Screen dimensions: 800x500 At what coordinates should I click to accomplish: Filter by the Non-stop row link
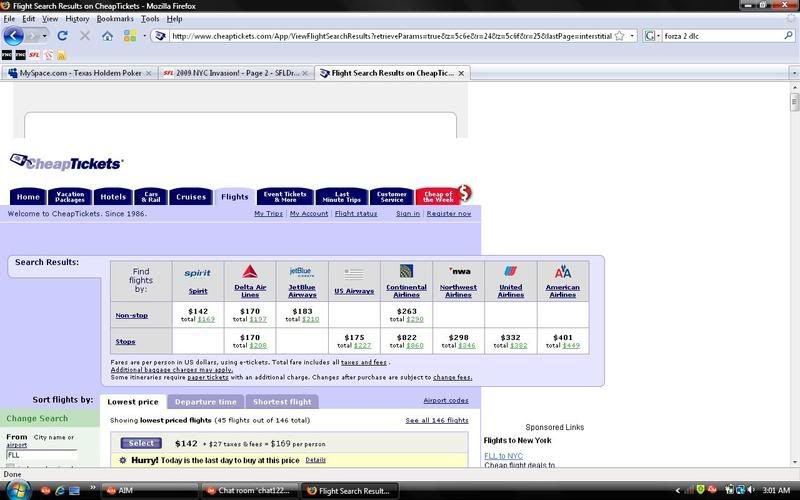[x=131, y=315]
